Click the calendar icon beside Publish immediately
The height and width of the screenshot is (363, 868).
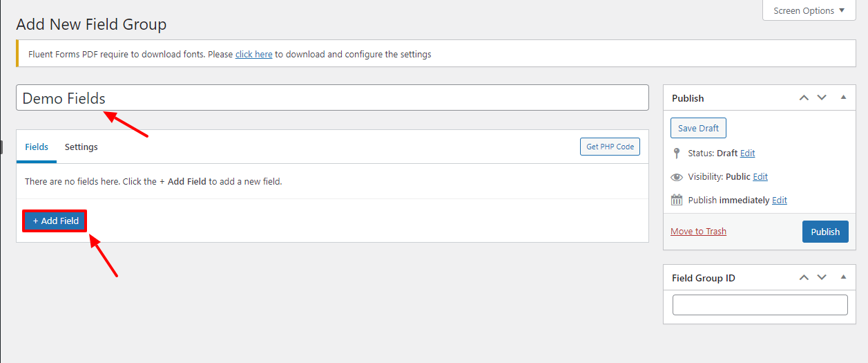click(x=677, y=200)
